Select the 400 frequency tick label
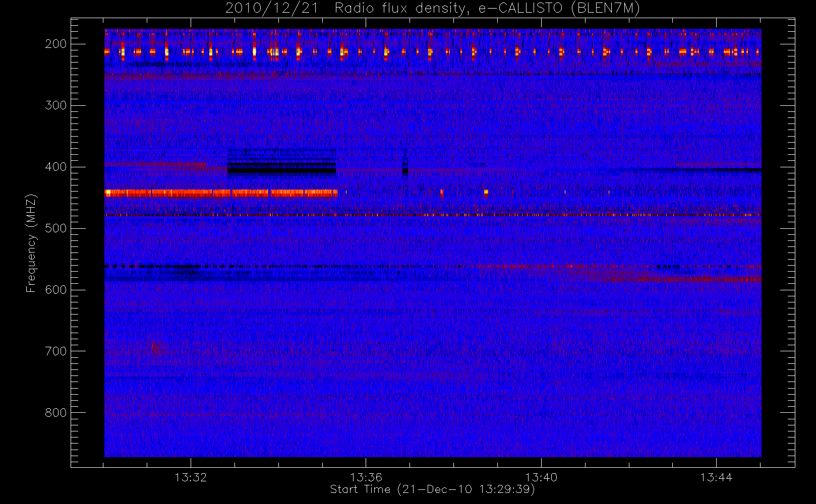This screenshot has height=504, width=816. (56, 167)
